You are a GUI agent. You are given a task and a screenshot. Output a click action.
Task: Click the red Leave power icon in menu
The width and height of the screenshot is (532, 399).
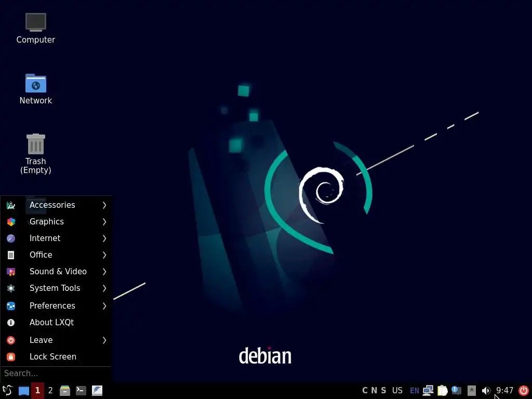11,340
